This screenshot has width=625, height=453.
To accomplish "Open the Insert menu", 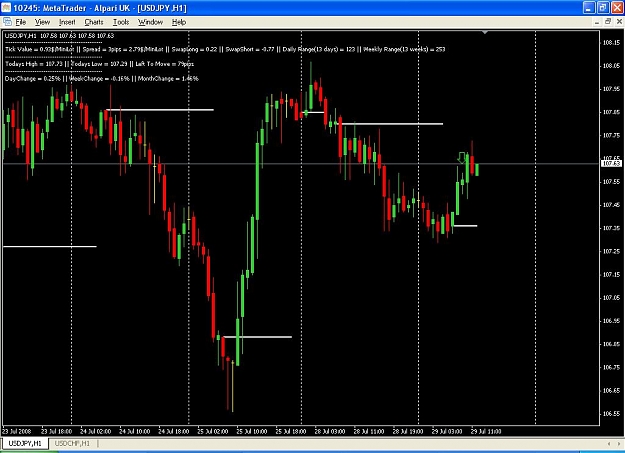I will coord(67,22).
